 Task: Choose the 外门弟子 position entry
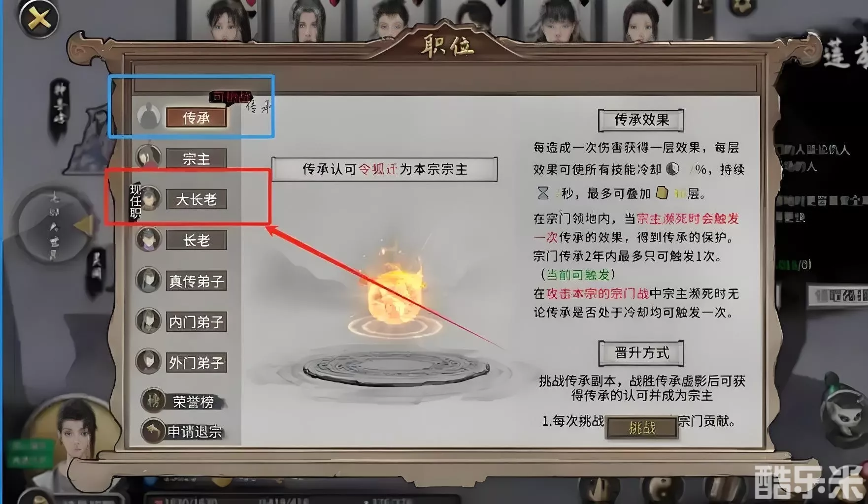click(x=196, y=363)
